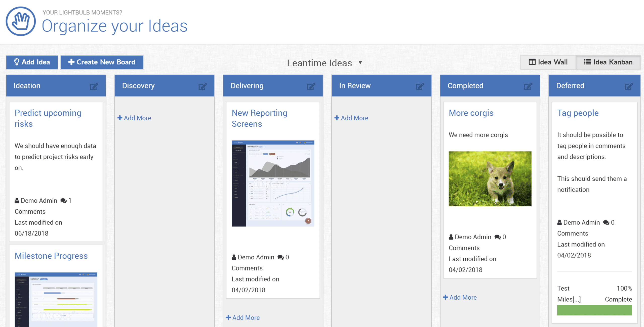
Task: Click the Organize your Ideas heading
Action: coord(115,26)
